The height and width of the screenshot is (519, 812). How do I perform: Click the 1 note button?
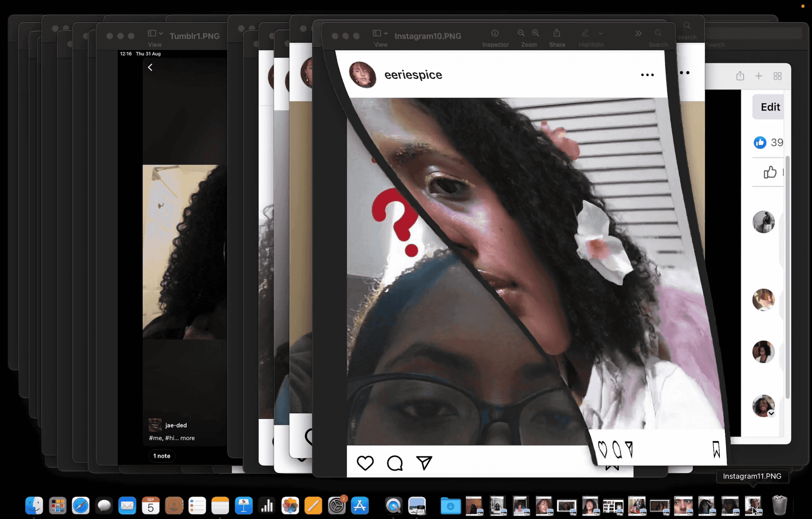point(162,456)
